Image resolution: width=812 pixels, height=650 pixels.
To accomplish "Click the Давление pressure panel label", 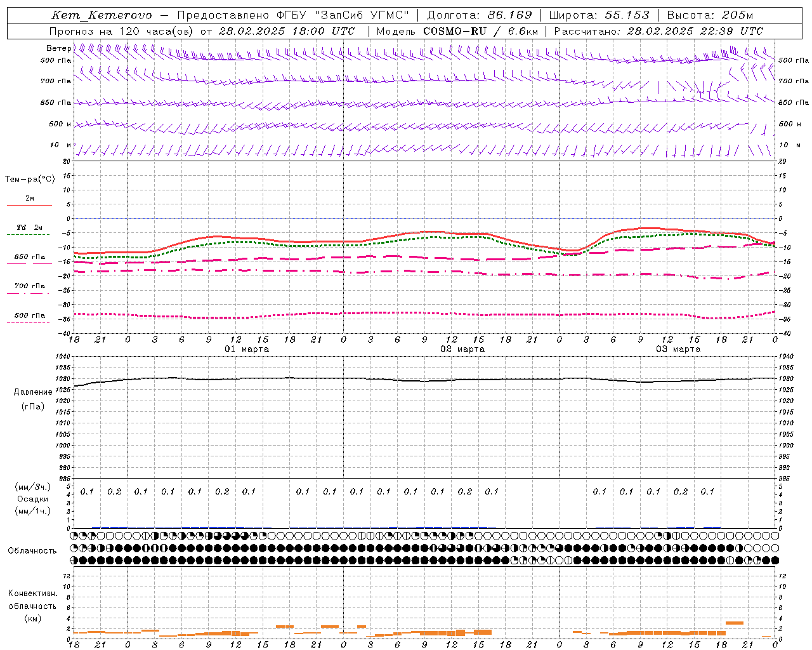I will (x=33, y=392).
